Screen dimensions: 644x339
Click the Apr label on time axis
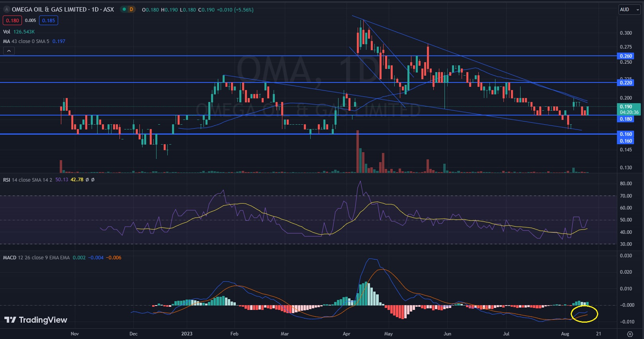346,334
